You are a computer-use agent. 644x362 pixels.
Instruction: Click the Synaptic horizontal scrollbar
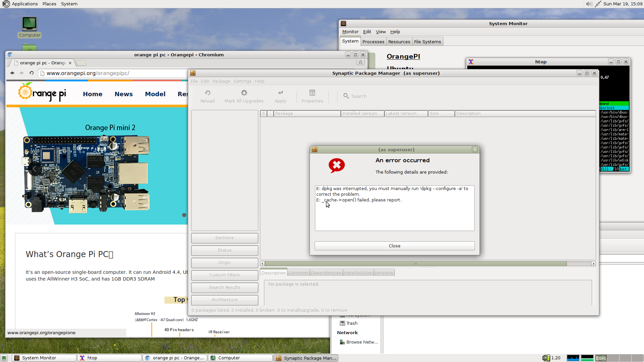pyautogui.click(x=416, y=263)
